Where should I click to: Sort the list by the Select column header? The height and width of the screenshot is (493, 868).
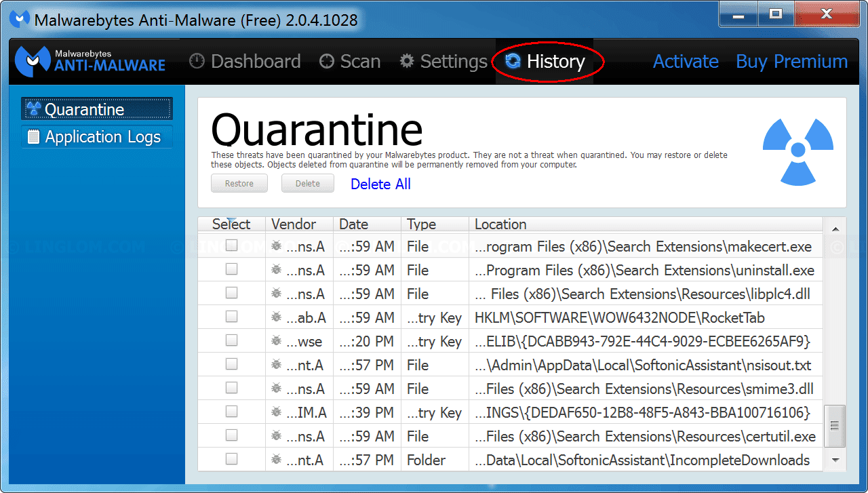point(231,224)
